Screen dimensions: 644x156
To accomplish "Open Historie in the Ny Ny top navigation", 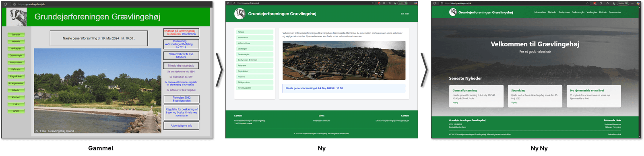I will pos(603,12).
